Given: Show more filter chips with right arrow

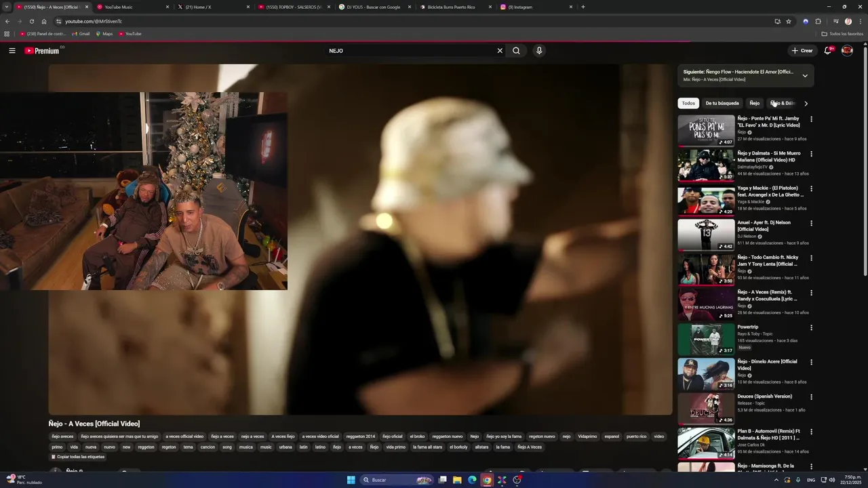Looking at the screenshot, I should pos(806,104).
